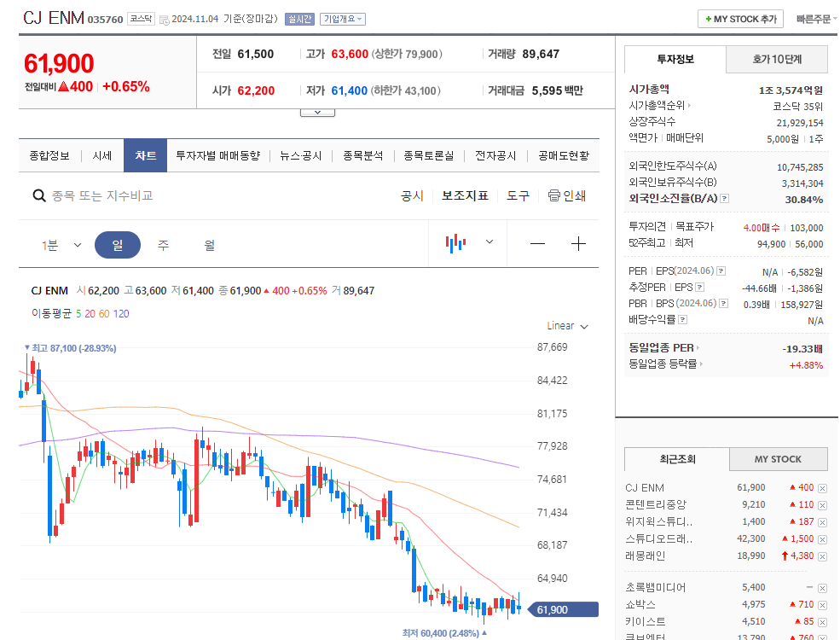840x640 pixels.
Task: Select the 차트 tab
Action: point(145,155)
